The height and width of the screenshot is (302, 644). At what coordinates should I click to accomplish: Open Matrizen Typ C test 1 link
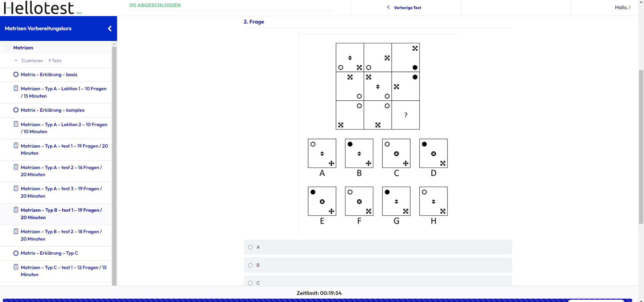click(64, 271)
